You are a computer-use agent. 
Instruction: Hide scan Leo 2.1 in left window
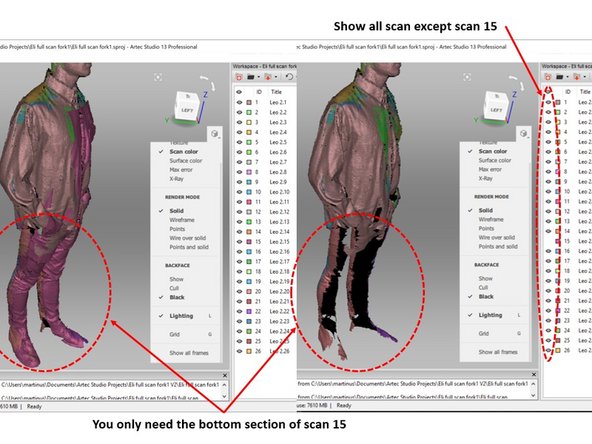click(239, 102)
